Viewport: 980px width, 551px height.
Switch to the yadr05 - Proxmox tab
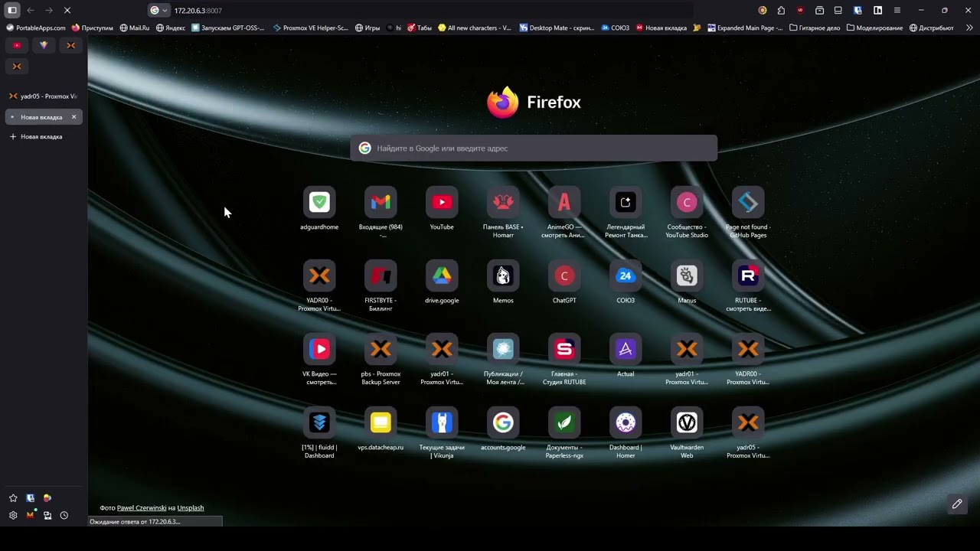(x=43, y=96)
